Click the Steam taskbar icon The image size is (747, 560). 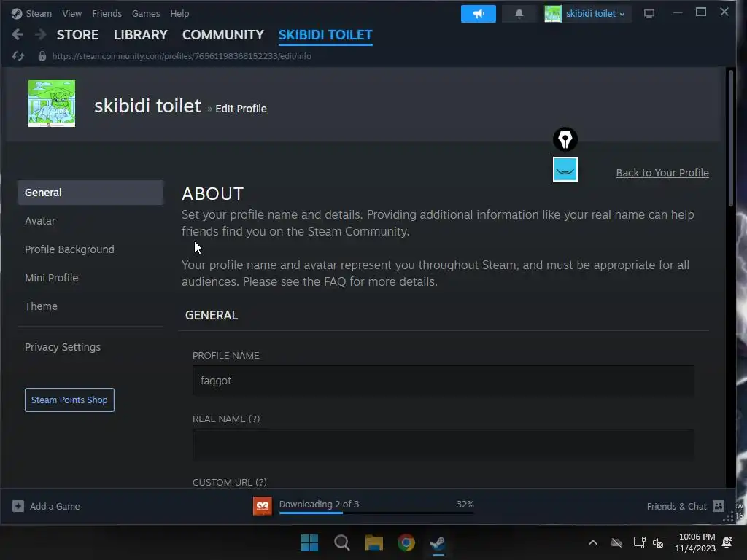[438, 542]
